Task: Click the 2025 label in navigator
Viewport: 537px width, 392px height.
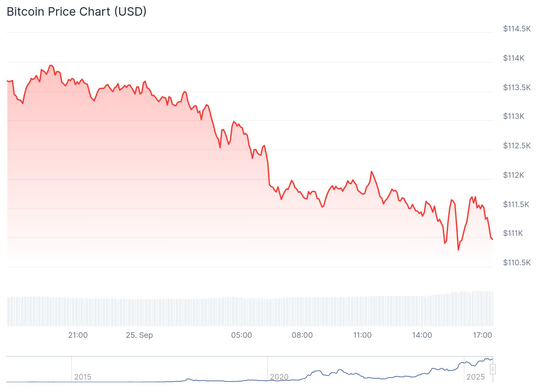Action: point(476,377)
